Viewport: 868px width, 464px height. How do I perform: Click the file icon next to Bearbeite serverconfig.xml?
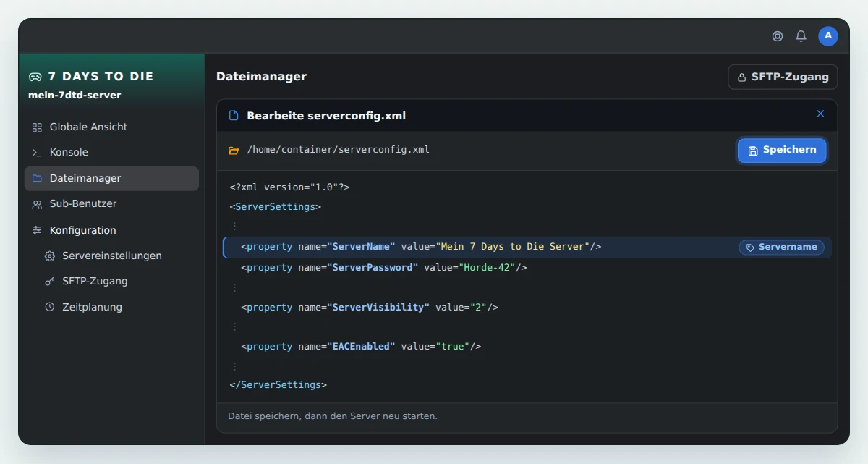pos(234,116)
